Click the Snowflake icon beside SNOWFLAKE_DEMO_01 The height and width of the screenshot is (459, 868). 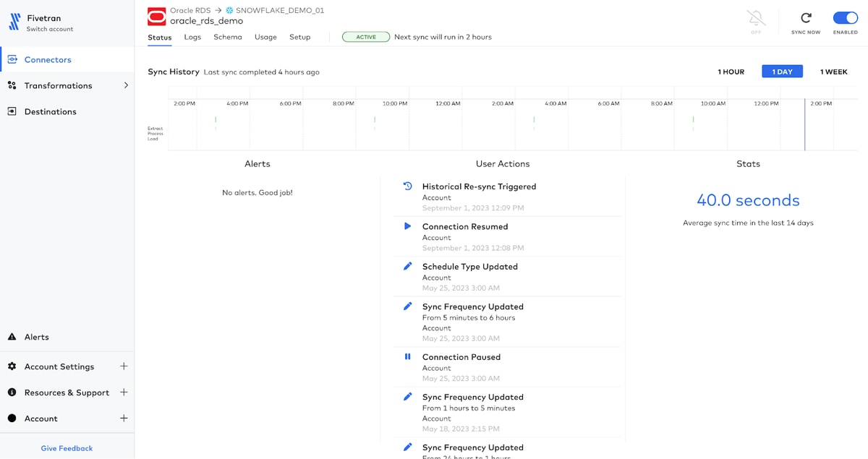229,11
